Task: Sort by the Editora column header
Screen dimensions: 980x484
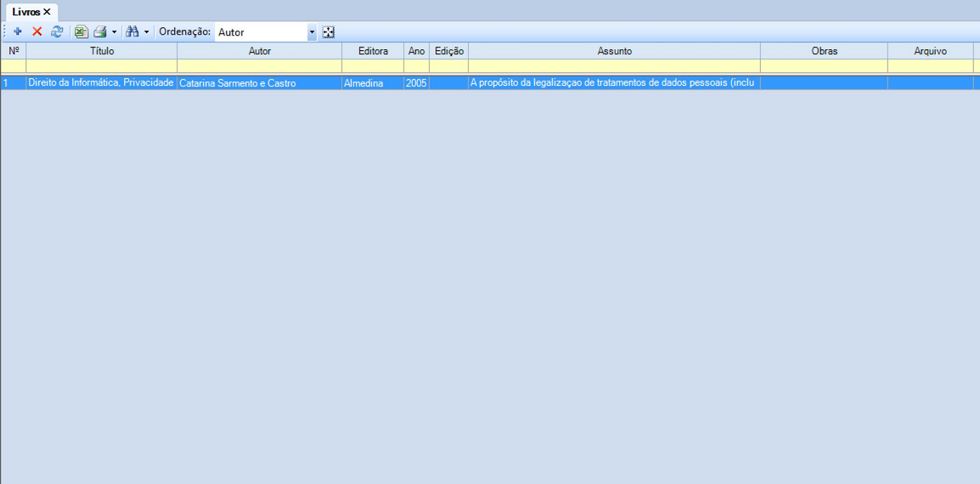Action: tap(373, 51)
